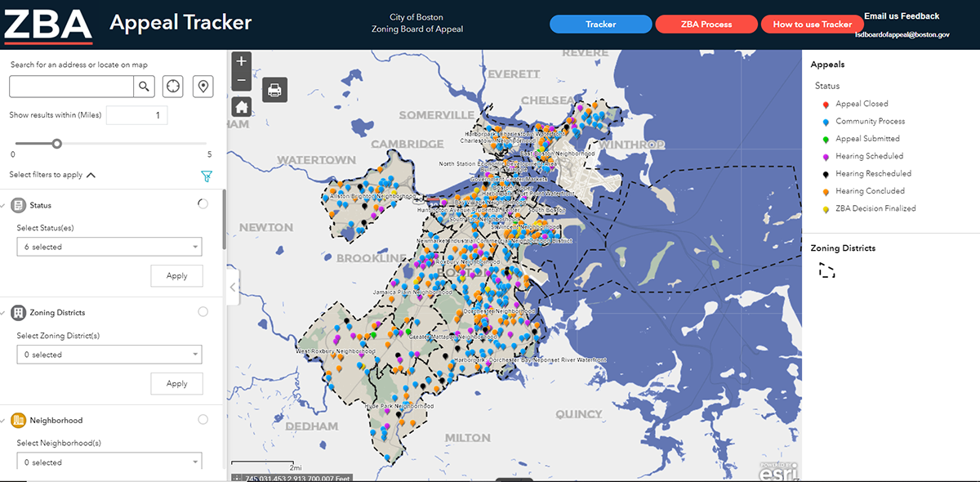The image size is (980, 482).
Task: Zoom in on the map
Action: tap(241, 62)
